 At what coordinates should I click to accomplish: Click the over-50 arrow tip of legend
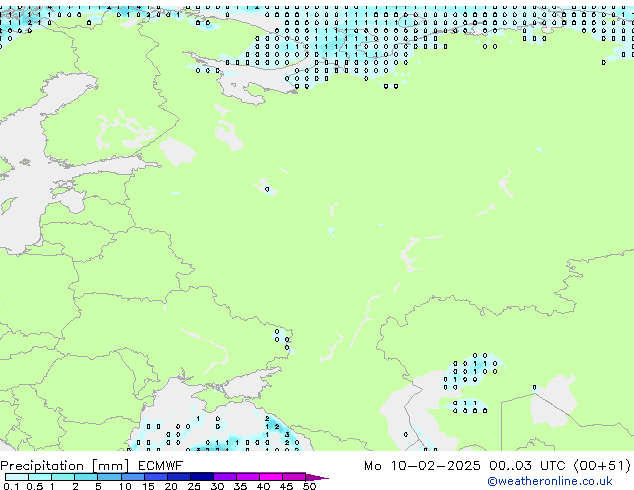pyautogui.click(x=318, y=477)
